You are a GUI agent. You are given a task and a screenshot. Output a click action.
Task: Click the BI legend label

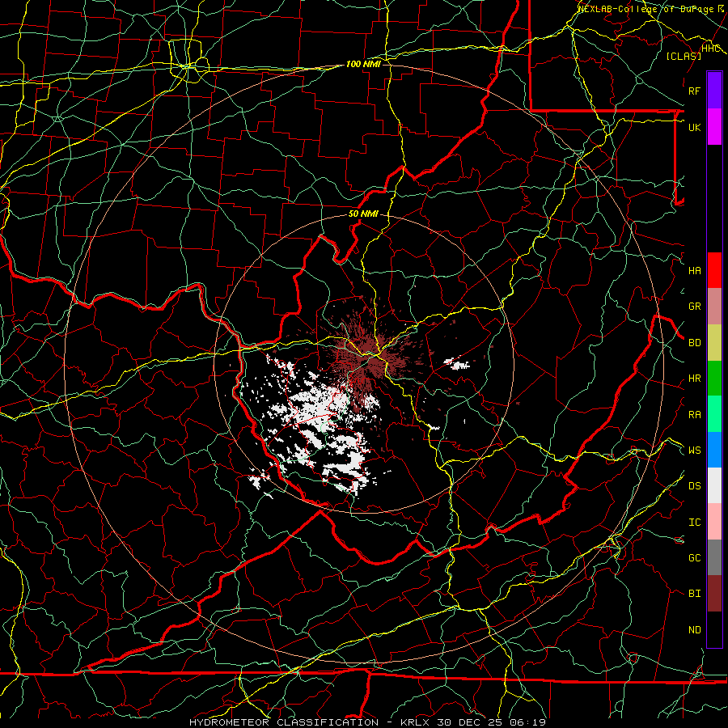coord(695,594)
